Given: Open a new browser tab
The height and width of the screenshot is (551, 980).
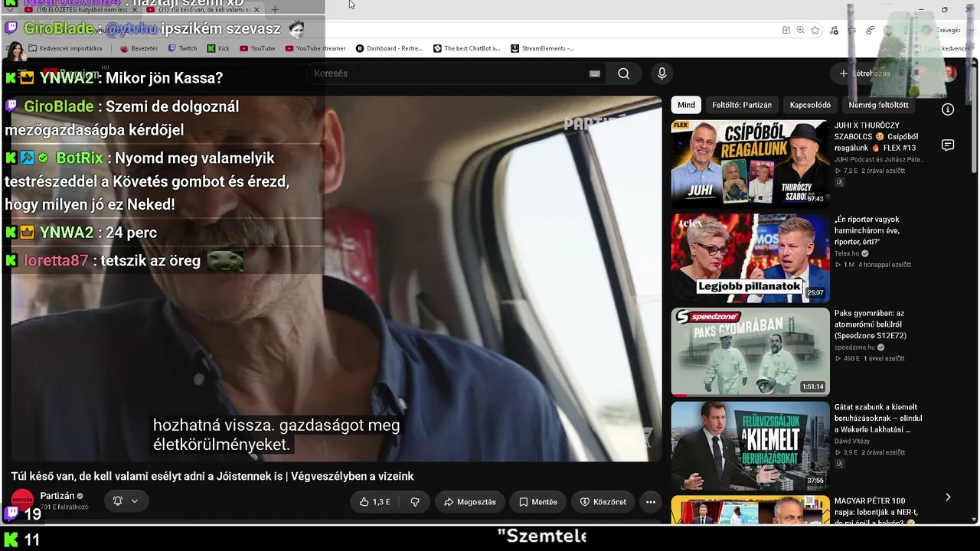Looking at the screenshot, I should 275,10.
